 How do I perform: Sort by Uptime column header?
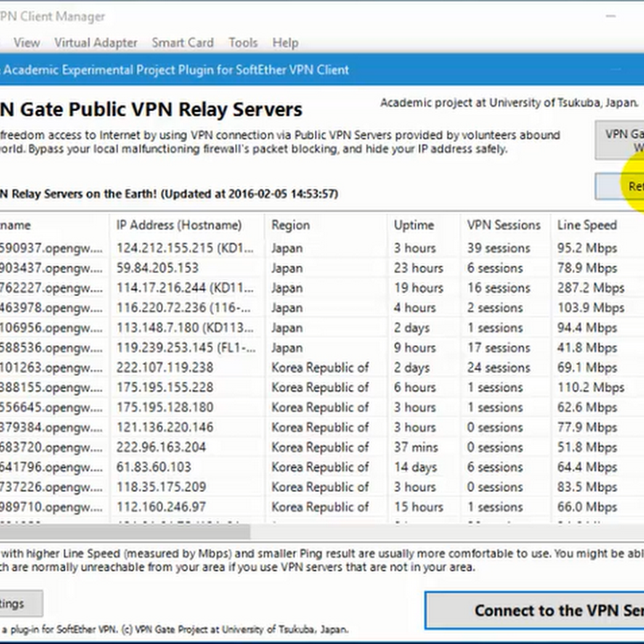423,225
